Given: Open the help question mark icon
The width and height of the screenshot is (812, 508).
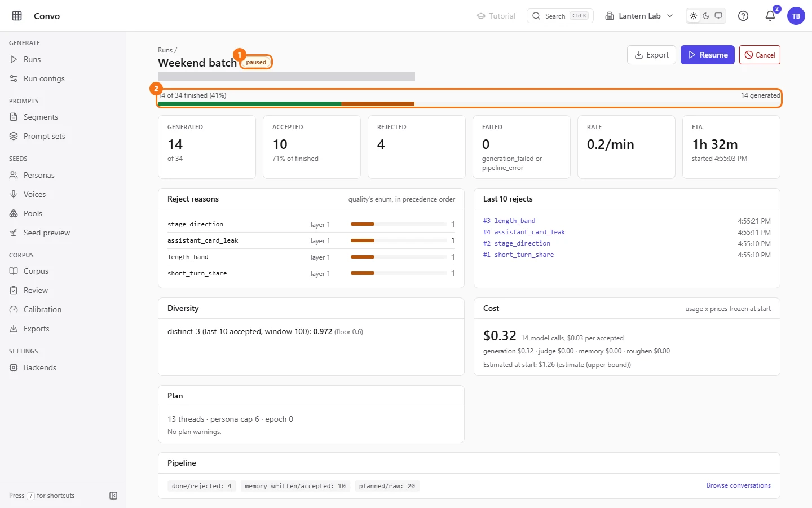Looking at the screenshot, I should coord(743,16).
